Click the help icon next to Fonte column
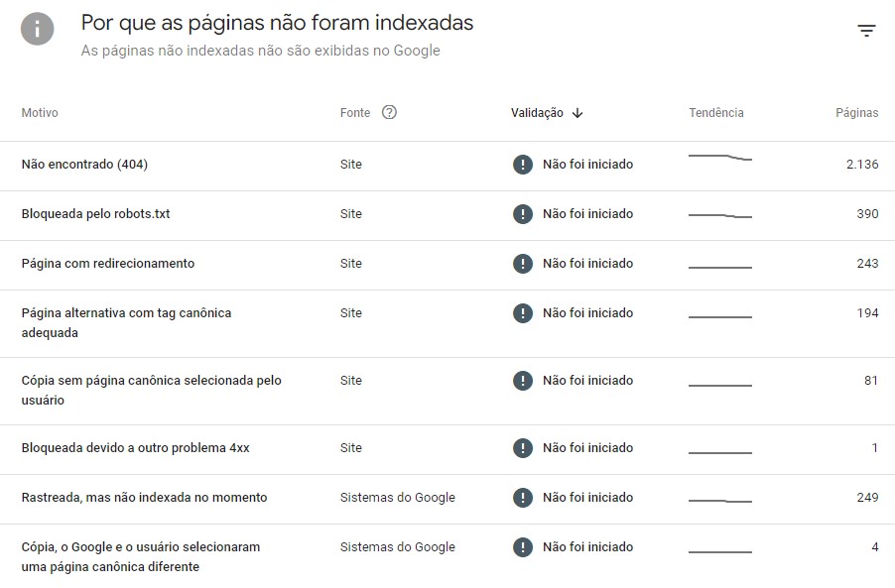 388,112
